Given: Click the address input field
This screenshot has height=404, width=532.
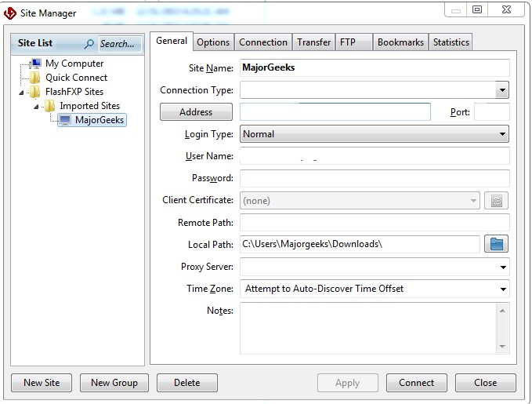Looking at the screenshot, I should click(335, 112).
